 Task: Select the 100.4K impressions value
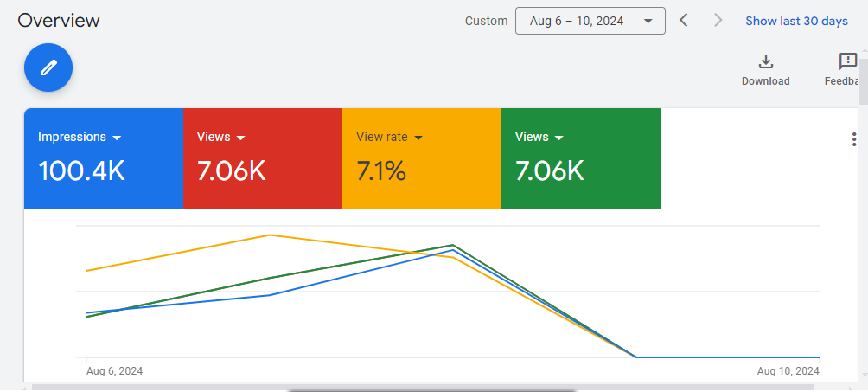[x=82, y=171]
